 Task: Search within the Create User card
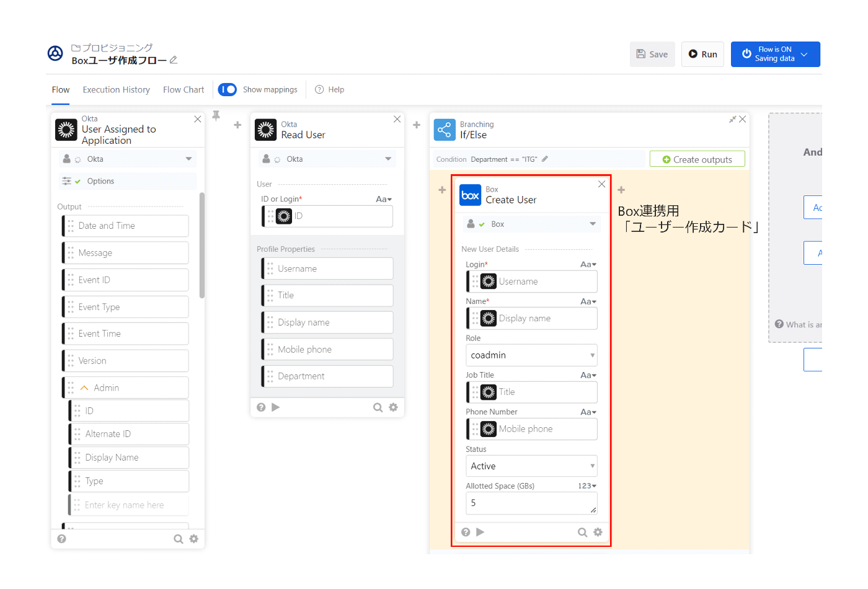click(x=582, y=532)
